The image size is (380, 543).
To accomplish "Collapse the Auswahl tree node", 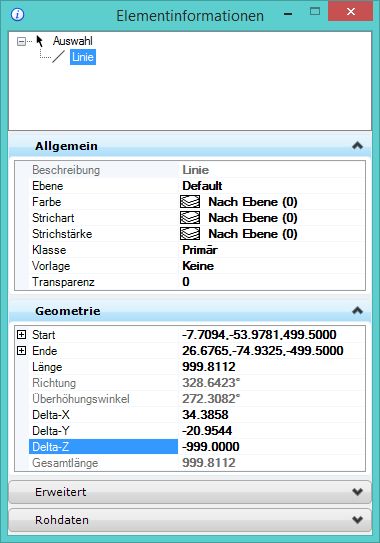I will click(x=21, y=42).
